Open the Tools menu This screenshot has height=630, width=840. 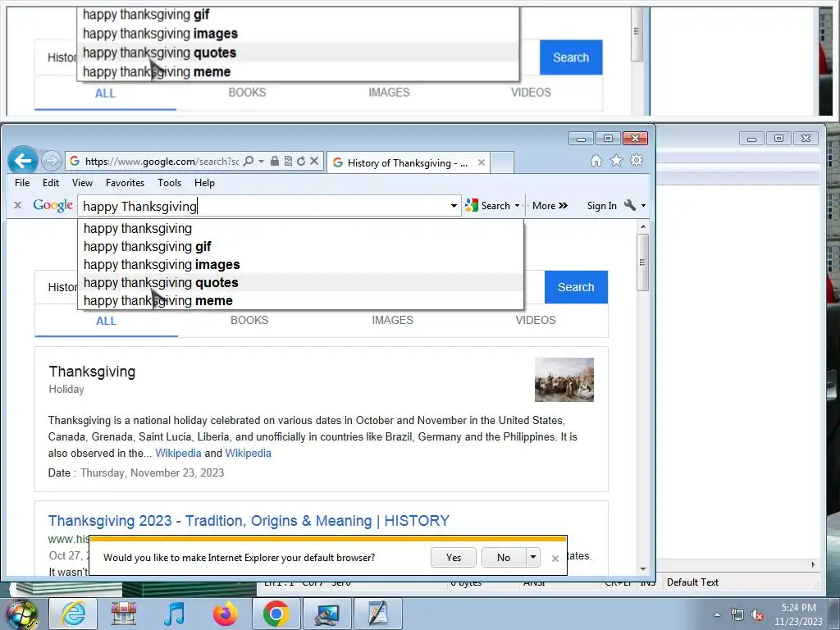tap(169, 183)
